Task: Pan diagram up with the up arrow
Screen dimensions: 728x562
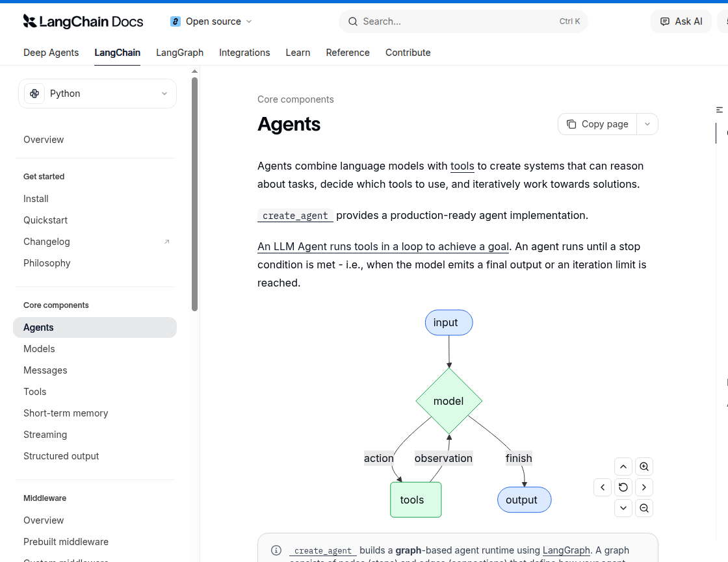Action: pyautogui.click(x=623, y=466)
